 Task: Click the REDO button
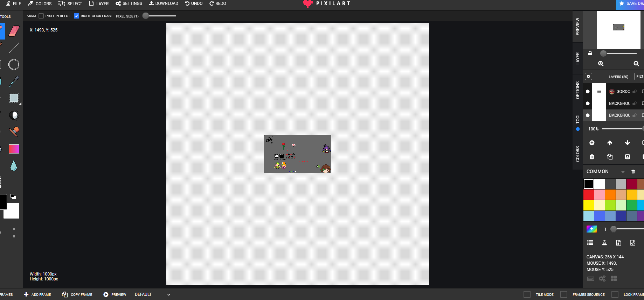coord(217,3)
